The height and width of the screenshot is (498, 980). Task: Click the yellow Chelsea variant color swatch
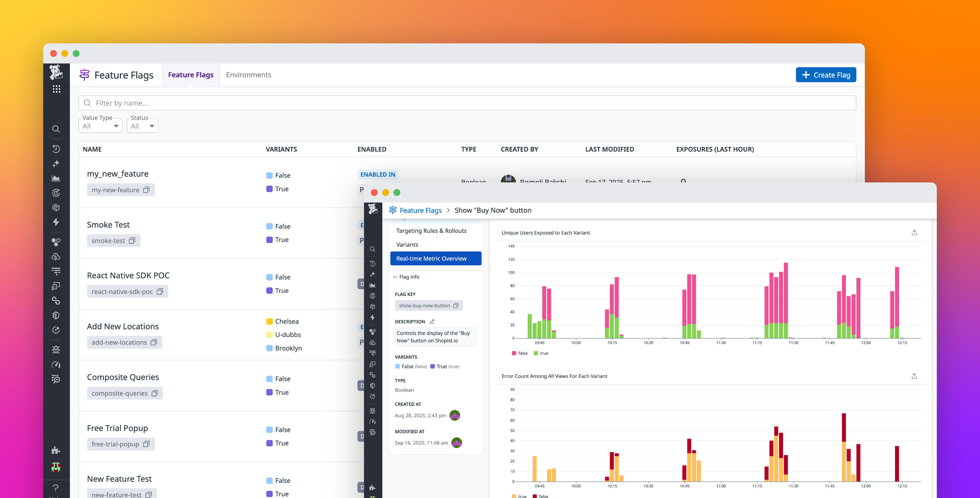coord(270,321)
